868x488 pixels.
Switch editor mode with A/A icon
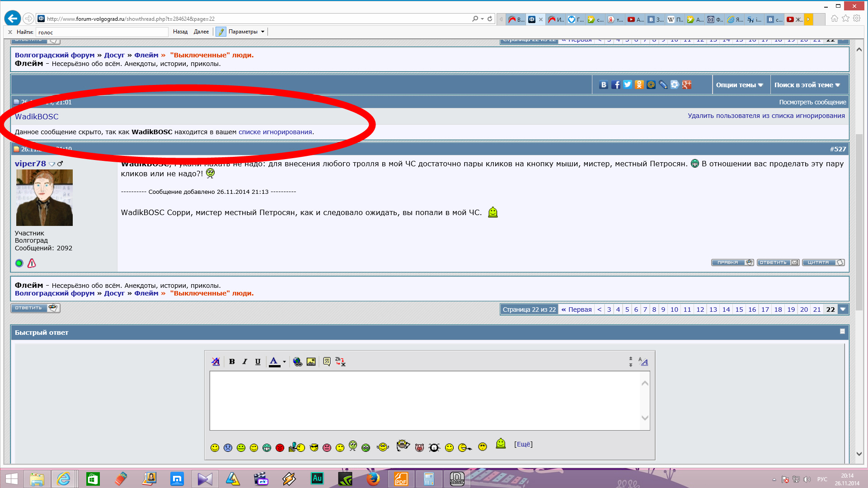point(643,361)
